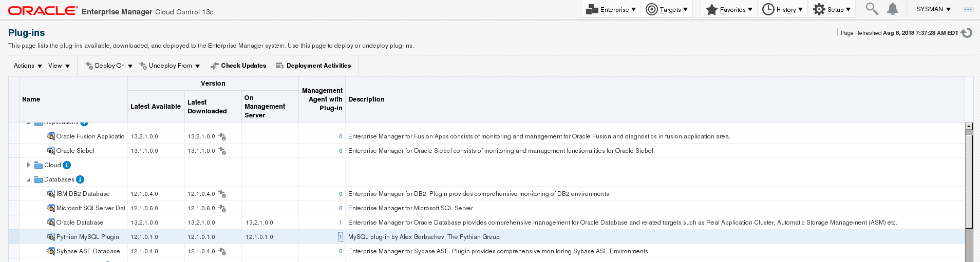Open the View menu

tap(59, 66)
